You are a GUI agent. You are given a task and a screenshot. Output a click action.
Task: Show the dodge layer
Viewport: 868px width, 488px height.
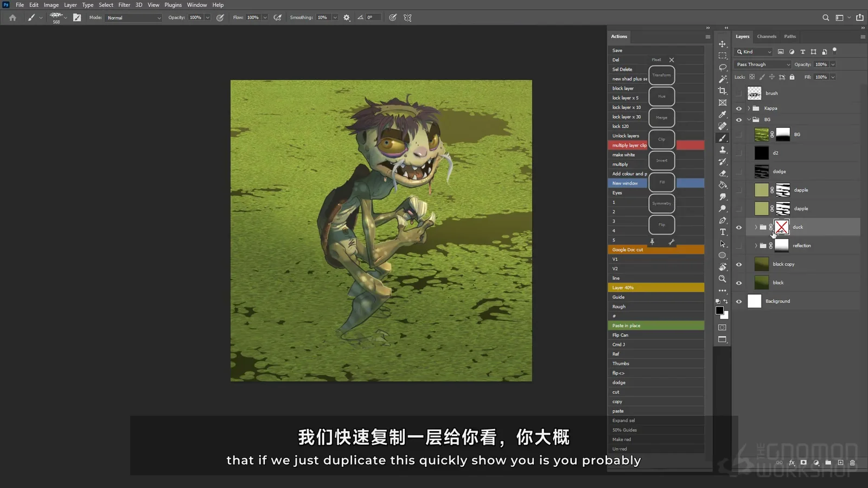(x=738, y=171)
